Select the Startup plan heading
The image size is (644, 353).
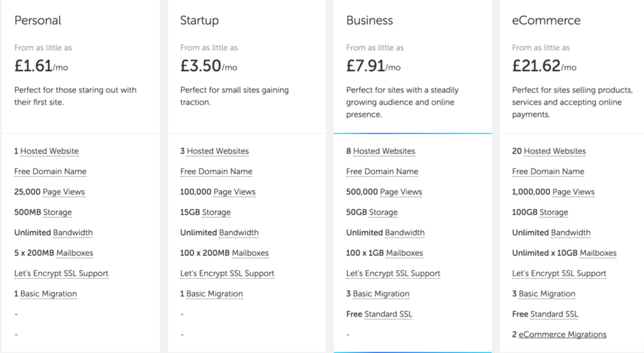tap(199, 21)
